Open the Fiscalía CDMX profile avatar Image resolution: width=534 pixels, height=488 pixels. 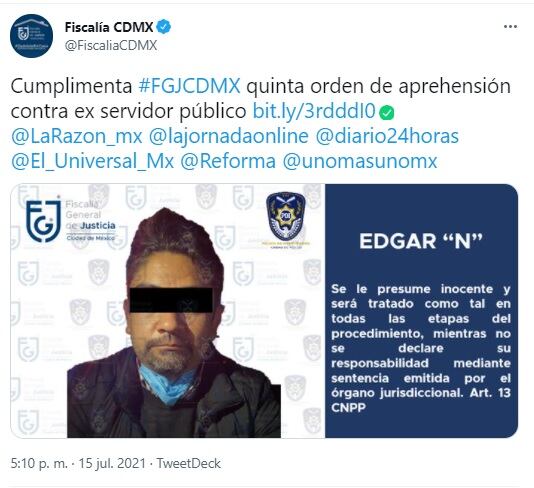pos(31,36)
